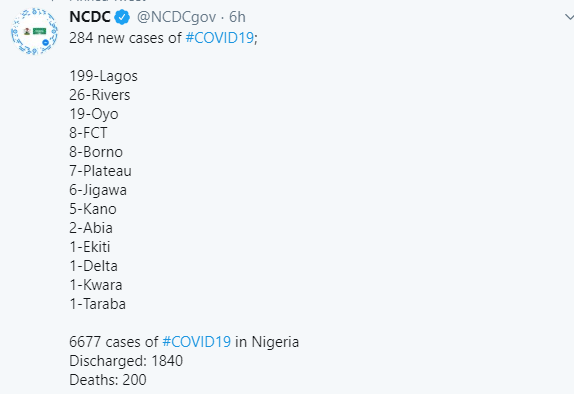Open #COVID19 hashtag in the new cases line
This screenshot has width=574, height=394.
pos(220,38)
